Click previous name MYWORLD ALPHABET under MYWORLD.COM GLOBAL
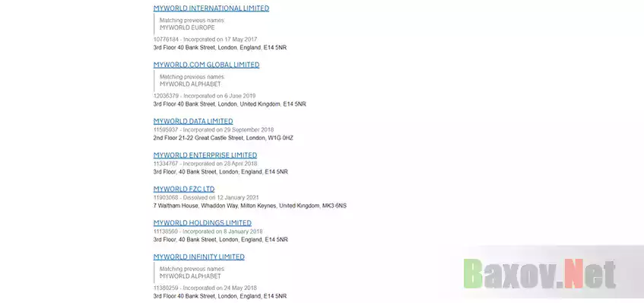 pyautogui.click(x=190, y=85)
